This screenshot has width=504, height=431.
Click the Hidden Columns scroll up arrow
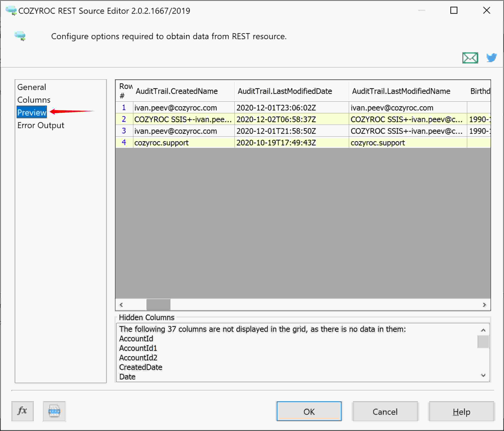tap(483, 330)
